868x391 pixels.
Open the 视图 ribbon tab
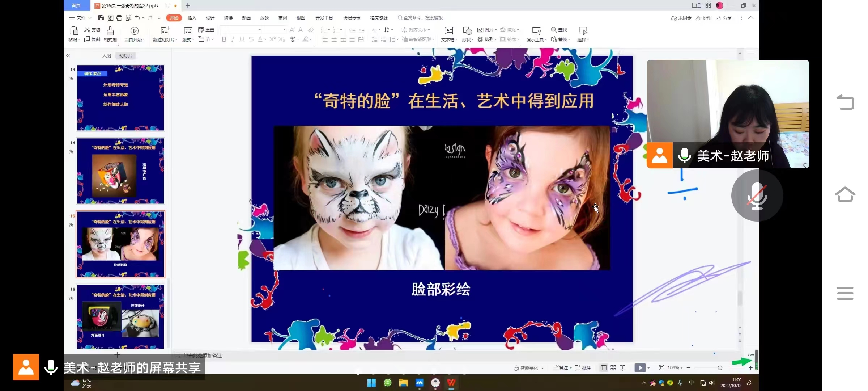(x=301, y=18)
